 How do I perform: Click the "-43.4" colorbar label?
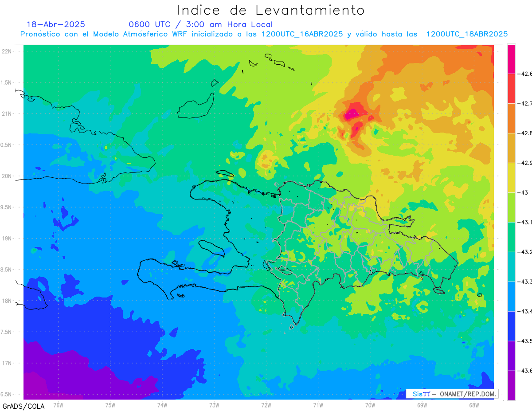pyautogui.click(x=524, y=311)
